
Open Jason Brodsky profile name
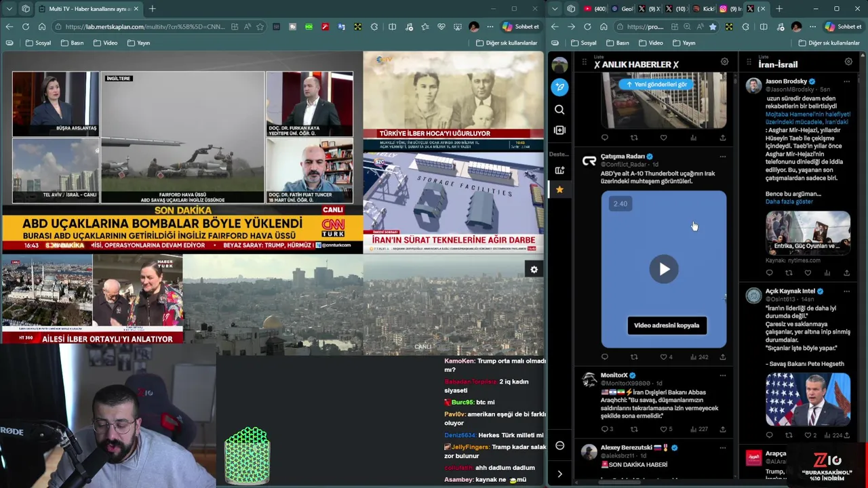[x=786, y=81]
